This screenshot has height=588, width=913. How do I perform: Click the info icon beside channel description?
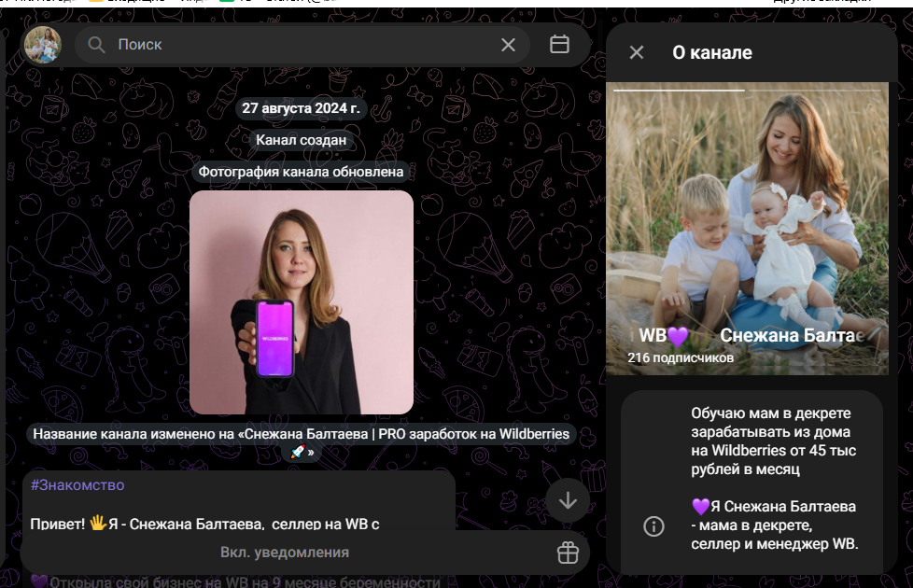point(653,526)
